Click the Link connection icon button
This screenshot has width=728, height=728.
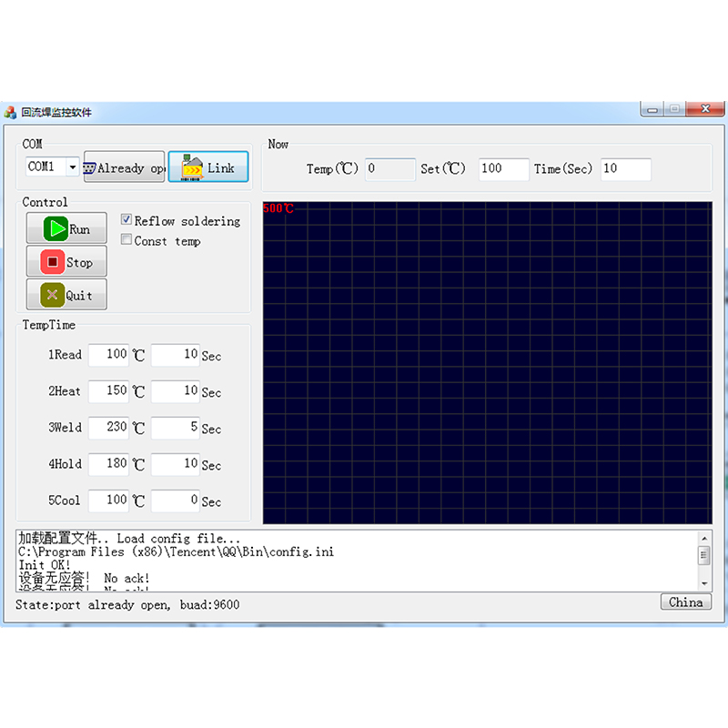(208, 167)
